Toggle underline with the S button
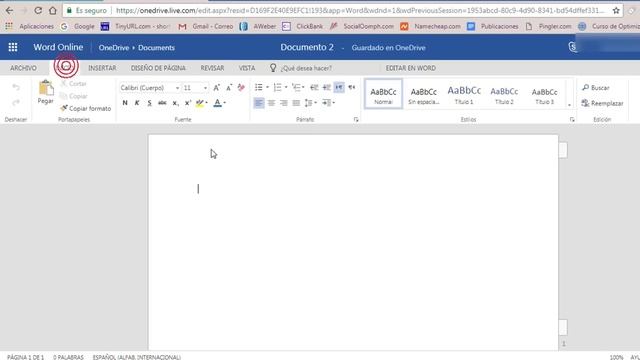The width and height of the screenshot is (640, 360). [x=150, y=103]
